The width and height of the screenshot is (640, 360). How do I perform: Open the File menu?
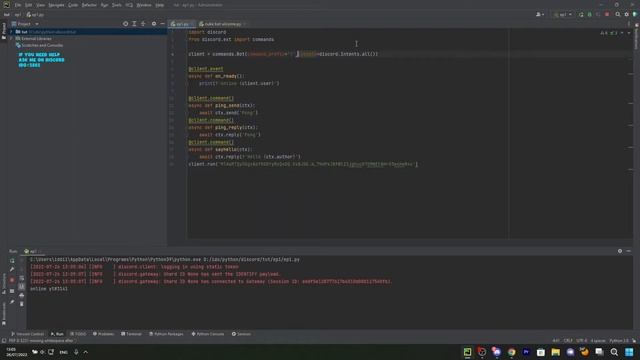(x=18, y=5)
